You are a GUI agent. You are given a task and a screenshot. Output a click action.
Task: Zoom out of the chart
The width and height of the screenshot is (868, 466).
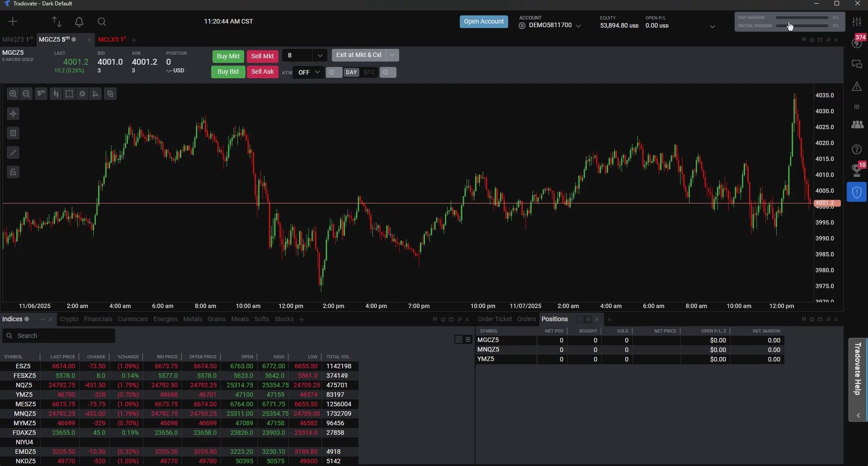27,94
